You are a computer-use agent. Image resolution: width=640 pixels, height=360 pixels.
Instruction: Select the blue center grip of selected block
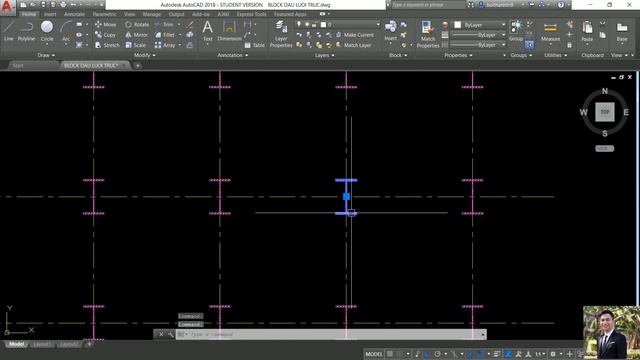(346, 196)
